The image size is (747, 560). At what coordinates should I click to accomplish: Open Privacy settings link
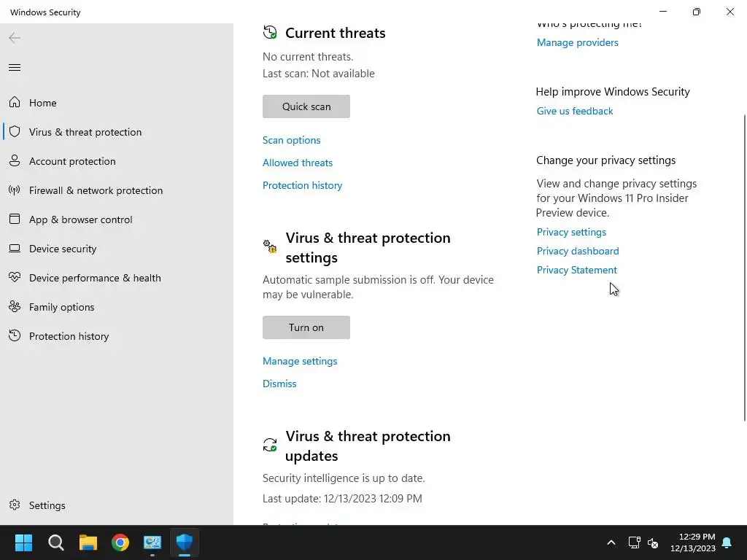pos(572,232)
